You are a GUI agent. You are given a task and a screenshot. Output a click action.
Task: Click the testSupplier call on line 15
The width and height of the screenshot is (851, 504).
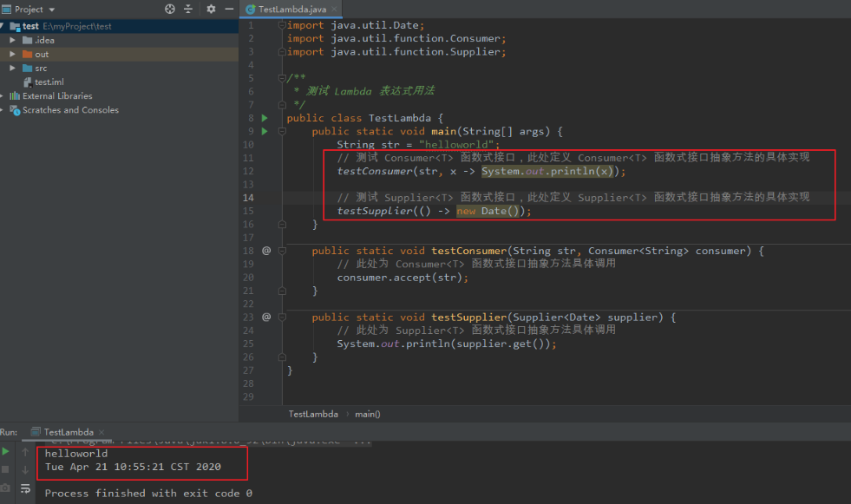point(375,211)
